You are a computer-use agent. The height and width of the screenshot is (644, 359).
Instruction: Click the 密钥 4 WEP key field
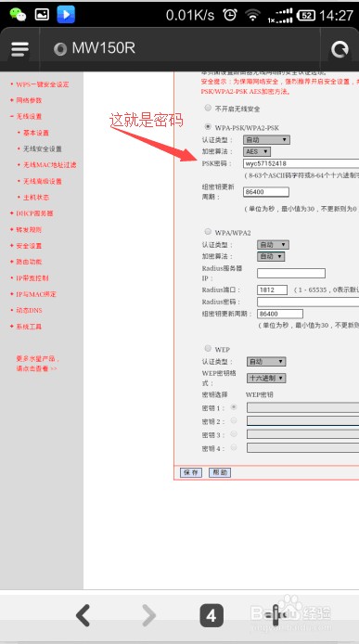tap(302, 447)
